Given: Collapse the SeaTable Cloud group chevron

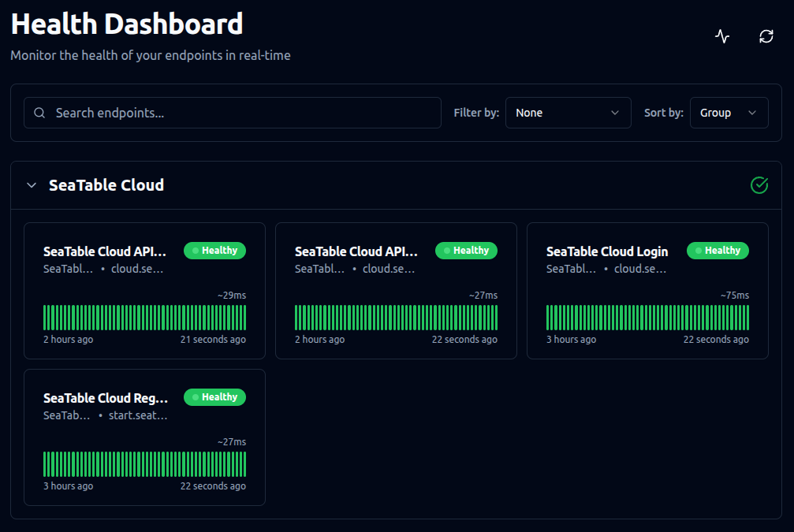Looking at the screenshot, I should pos(32,185).
